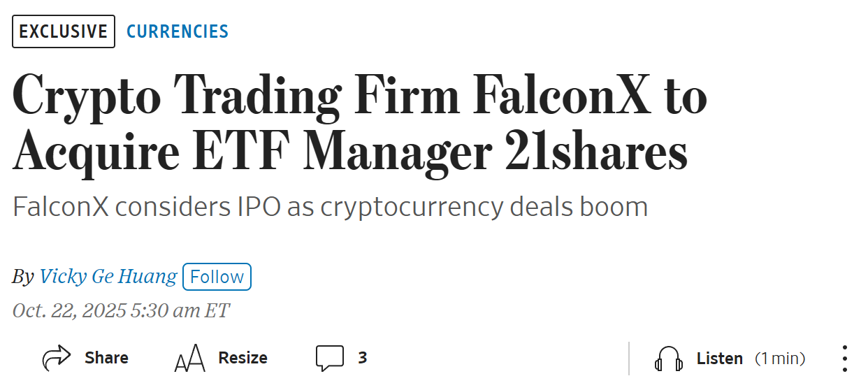Open comments via the speech bubble icon
The height and width of the screenshot is (383, 868).
[x=330, y=359]
